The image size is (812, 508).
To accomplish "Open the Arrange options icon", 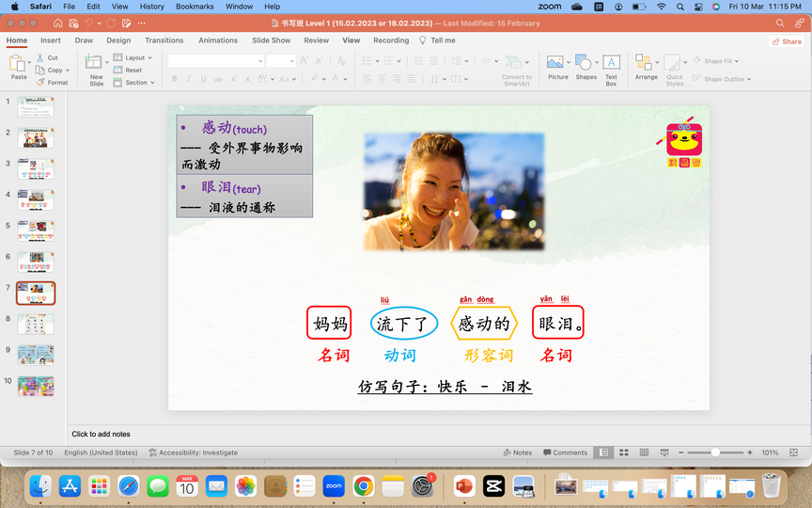I will (646, 63).
